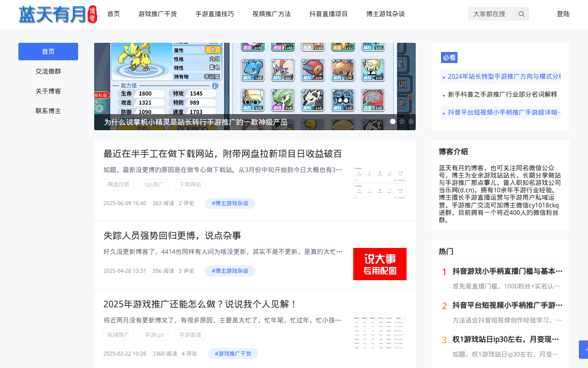The height and width of the screenshot is (368, 588).
Task: Focus the 大家都在搜 search field
Action: (491, 14)
